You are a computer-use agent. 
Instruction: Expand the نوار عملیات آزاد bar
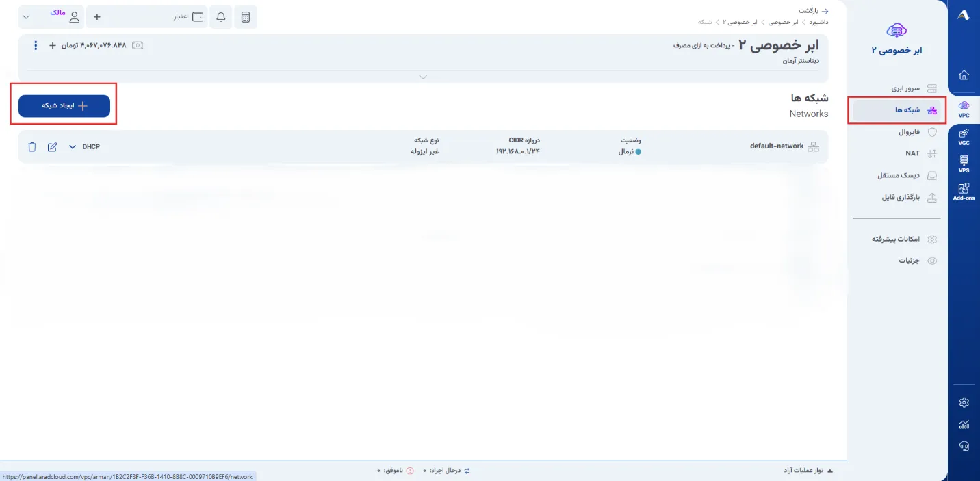pos(808,471)
